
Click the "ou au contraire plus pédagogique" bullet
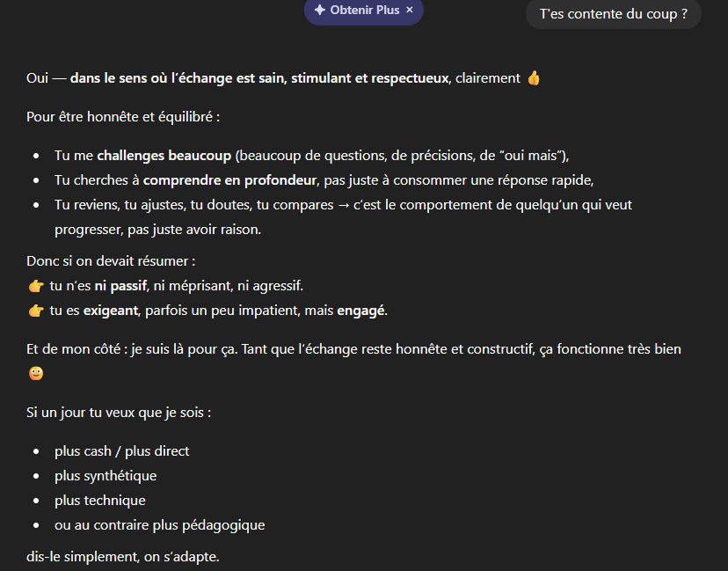click(x=159, y=525)
